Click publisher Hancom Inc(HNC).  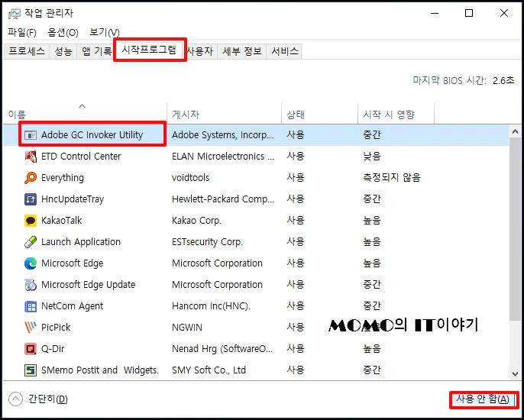[x=211, y=306]
